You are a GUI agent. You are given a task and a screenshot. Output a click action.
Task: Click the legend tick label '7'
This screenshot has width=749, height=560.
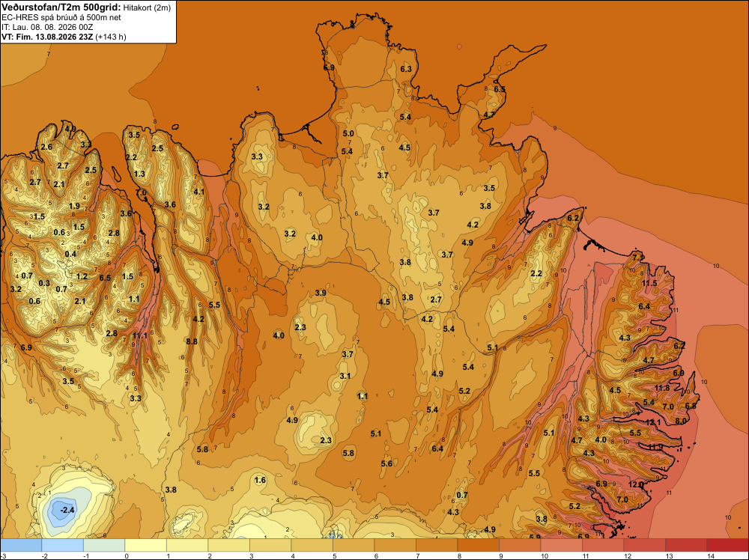coord(417,556)
